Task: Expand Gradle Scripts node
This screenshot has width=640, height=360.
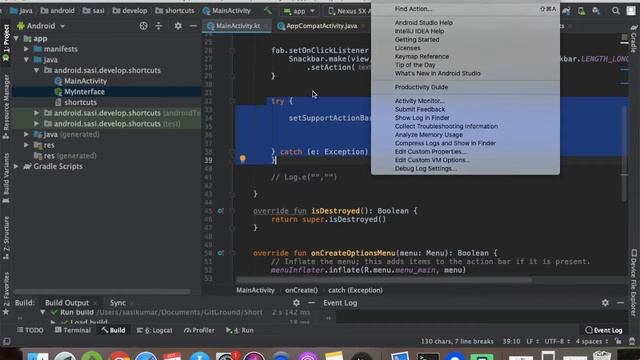Action: click(16, 166)
